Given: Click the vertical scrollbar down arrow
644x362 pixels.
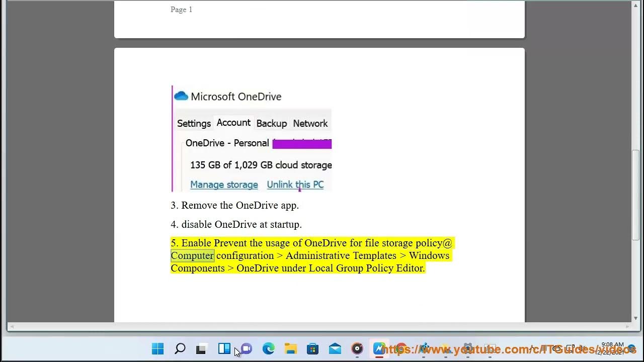Looking at the screenshot, I should pos(636,318).
